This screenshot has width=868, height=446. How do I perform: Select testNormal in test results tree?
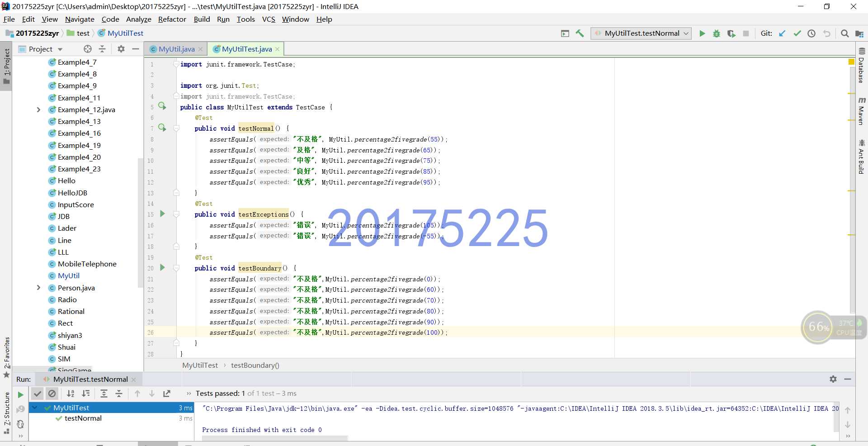(x=83, y=418)
